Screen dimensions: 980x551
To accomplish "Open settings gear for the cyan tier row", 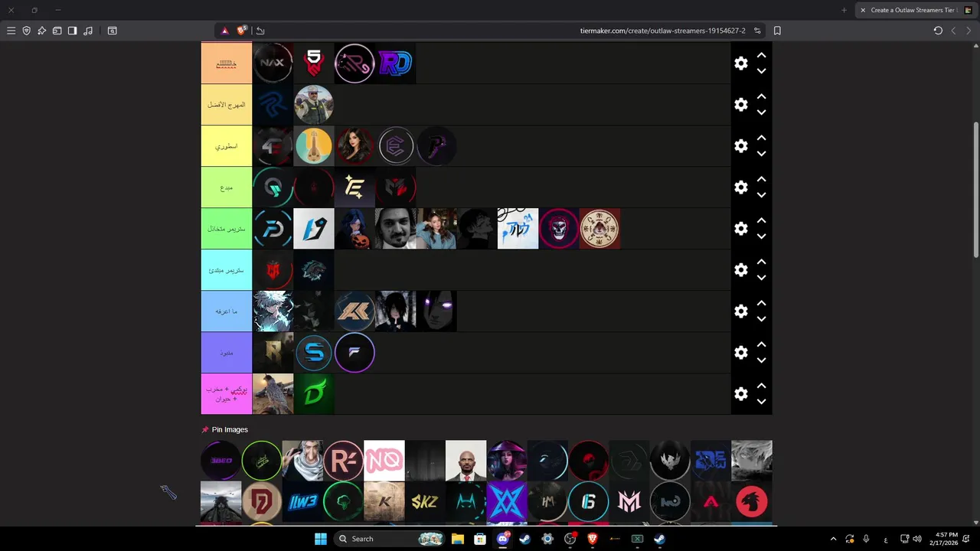I will (740, 270).
